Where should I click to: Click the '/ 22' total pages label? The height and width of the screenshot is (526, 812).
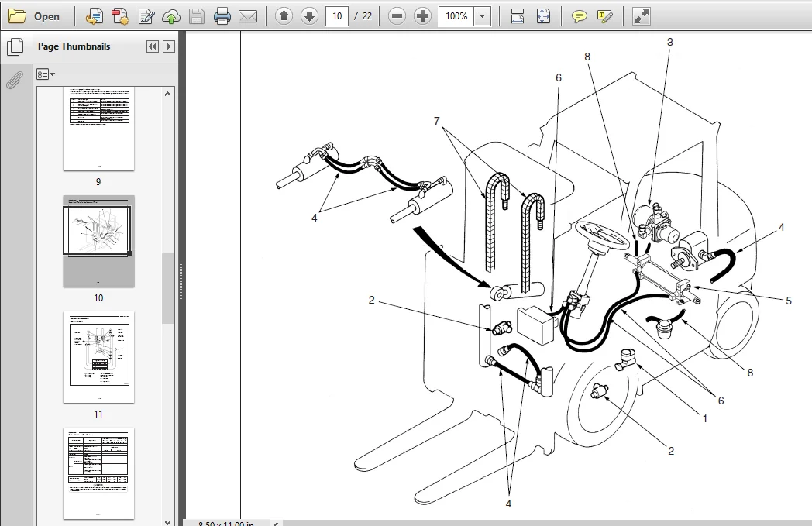(x=363, y=16)
